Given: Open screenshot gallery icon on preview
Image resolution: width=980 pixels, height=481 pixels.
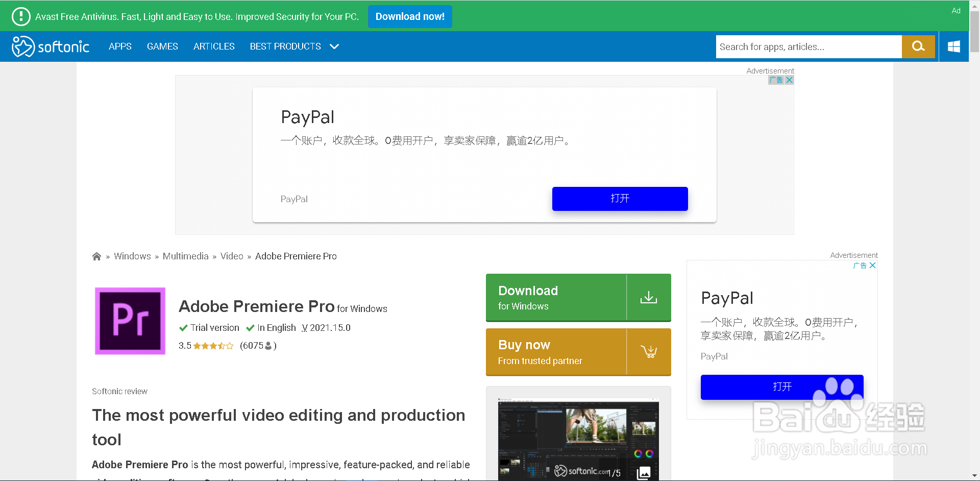Looking at the screenshot, I should pos(644,473).
